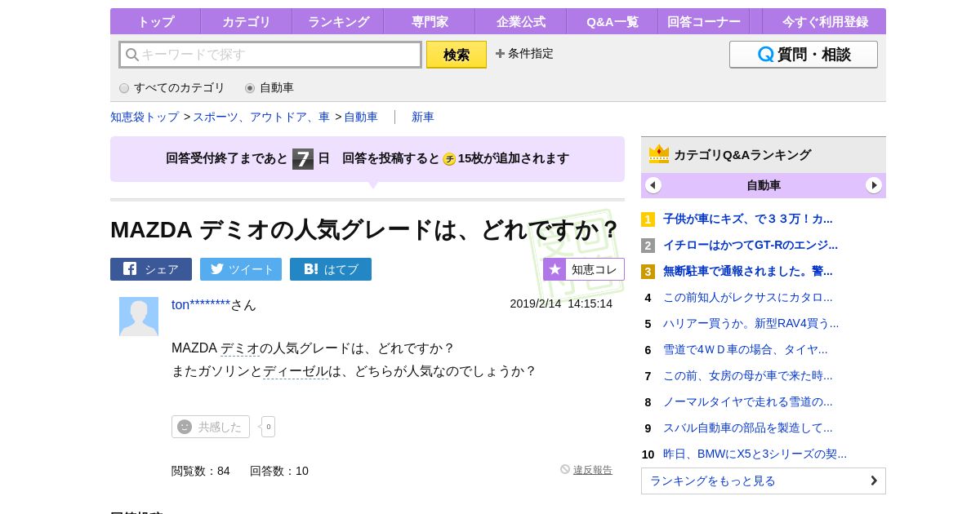Click the post timestamp 2019/2/14 14:15:14
This screenshot has width=980, height=514.
[x=561, y=304]
